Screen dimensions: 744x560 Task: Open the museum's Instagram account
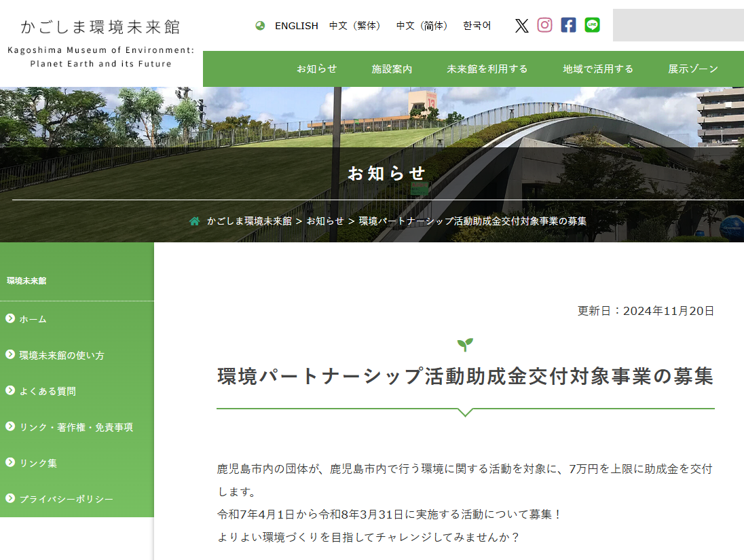(x=544, y=25)
